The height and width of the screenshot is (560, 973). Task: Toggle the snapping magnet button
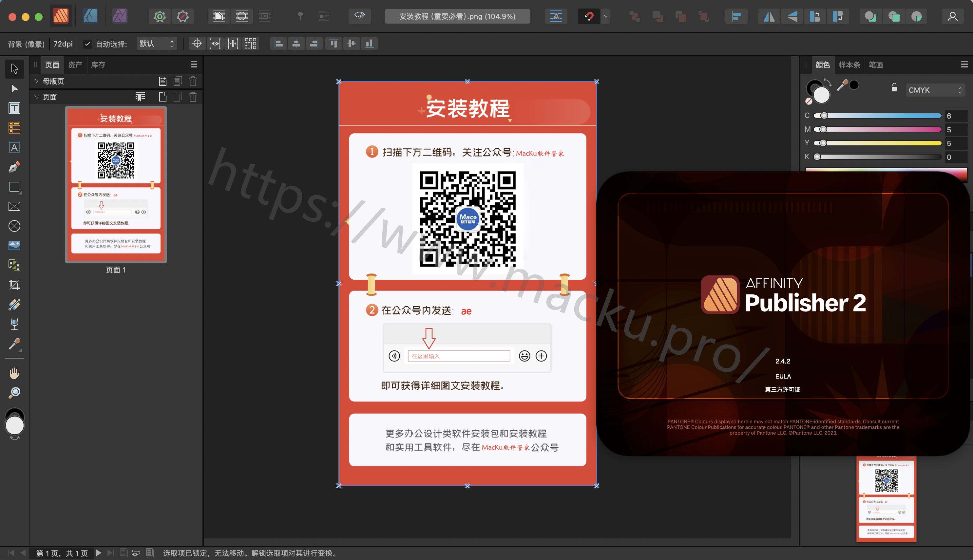pos(589,17)
